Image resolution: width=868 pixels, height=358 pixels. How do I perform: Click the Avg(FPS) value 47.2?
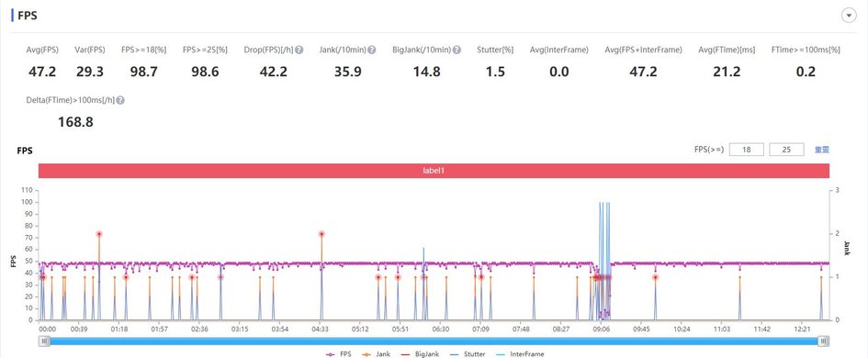coord(42,72)
